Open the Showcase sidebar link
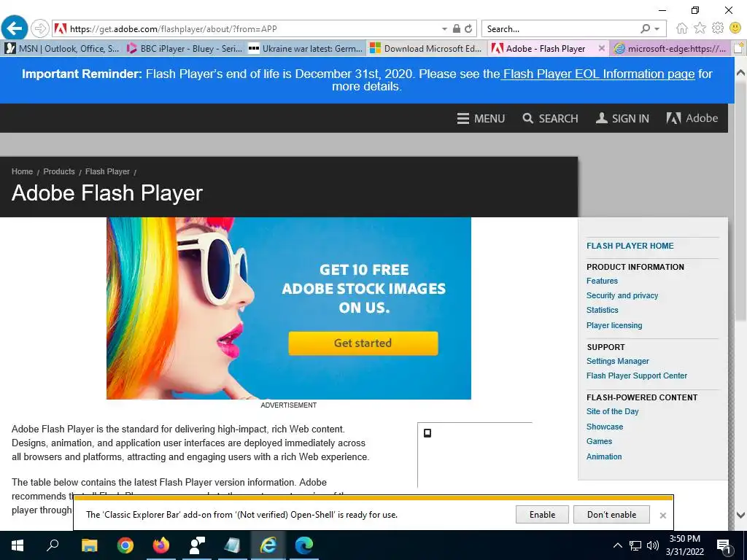Image resolution: width=747 pixels, height=560 pixels. pos(605,427)
